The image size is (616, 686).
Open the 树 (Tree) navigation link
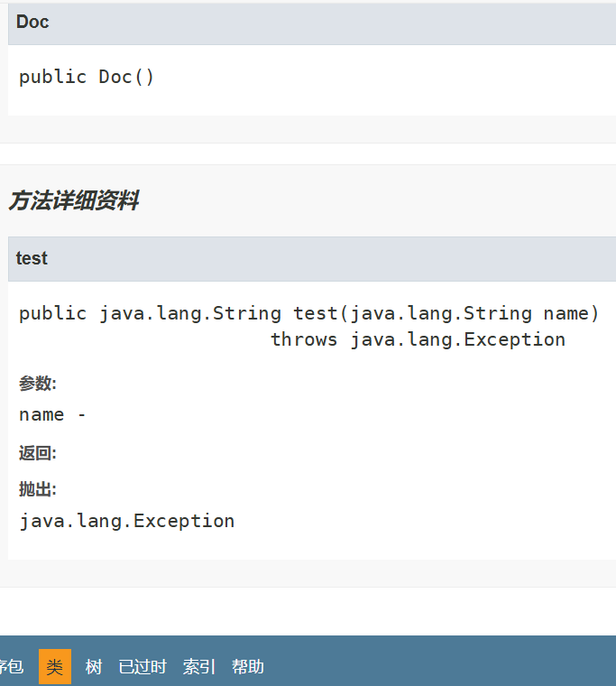[94, 667]
